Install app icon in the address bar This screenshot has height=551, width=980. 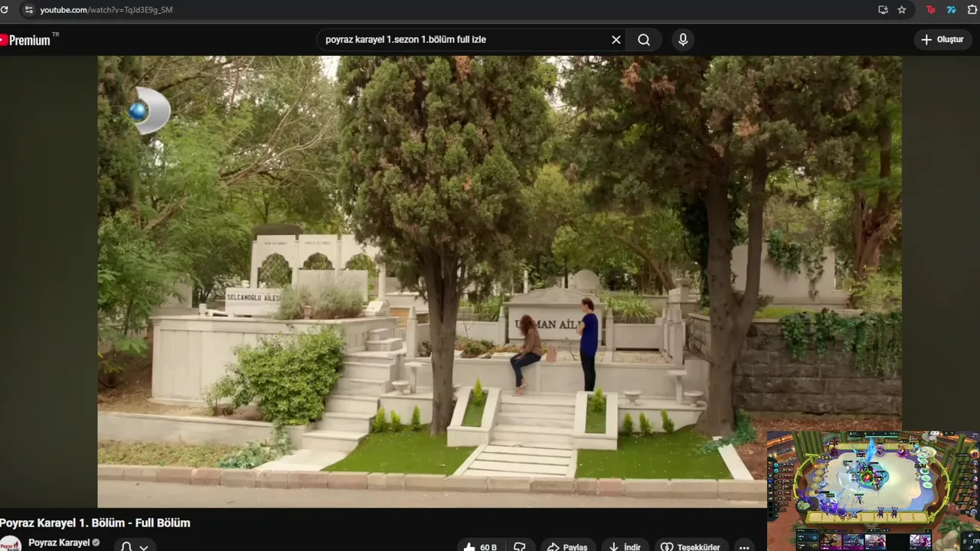883,10
